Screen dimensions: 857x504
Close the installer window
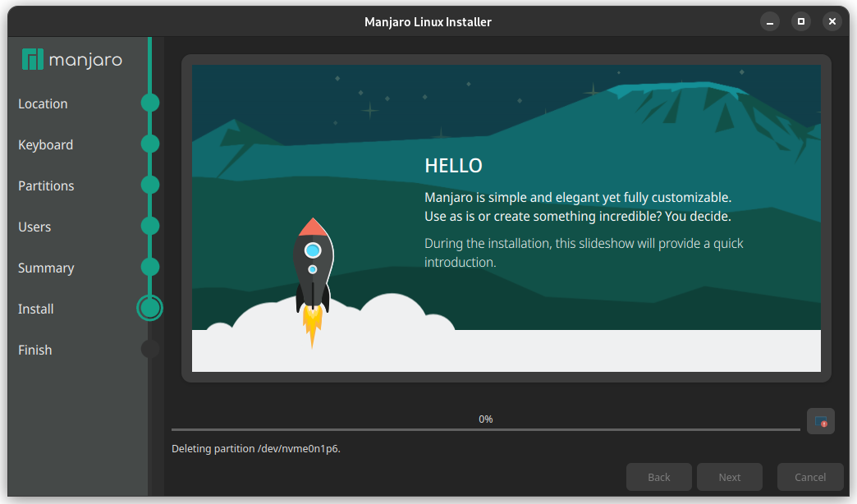pyautogui.click(x=832, y=21)
